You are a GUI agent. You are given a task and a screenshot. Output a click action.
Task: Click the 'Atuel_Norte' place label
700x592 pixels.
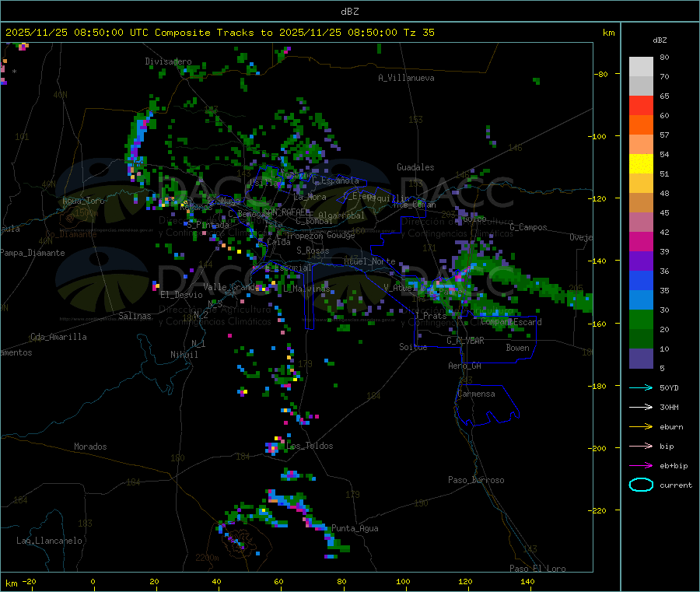(x=369, y=261)
